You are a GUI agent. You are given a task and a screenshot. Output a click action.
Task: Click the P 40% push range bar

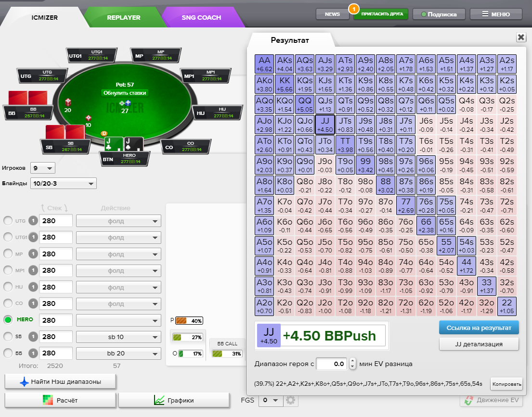point(189,321)
